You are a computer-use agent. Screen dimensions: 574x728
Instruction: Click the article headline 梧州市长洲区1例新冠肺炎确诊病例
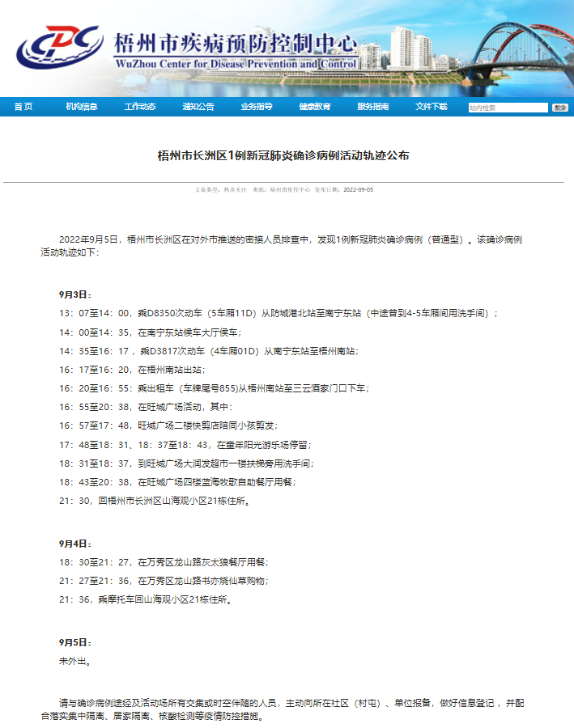tap(283, 155)
